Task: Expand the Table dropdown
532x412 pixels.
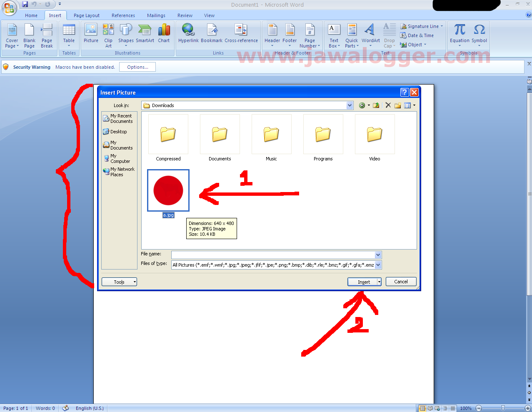Action: pos(69,35)
